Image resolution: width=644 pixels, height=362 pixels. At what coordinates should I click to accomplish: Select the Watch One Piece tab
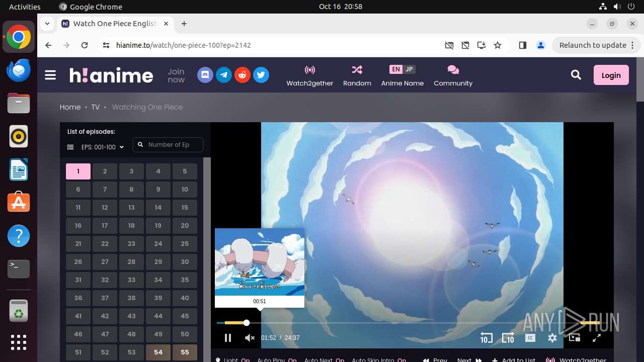click(x=115, y=24)
